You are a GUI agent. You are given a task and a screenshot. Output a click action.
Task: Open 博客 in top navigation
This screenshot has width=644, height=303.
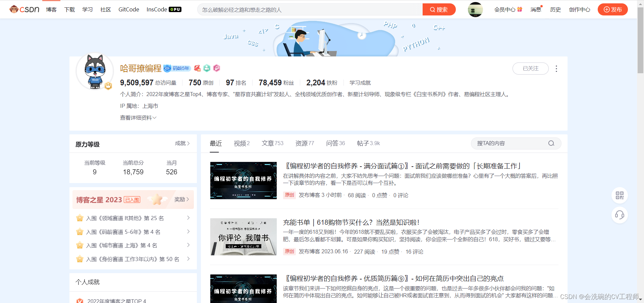pyautogui.click(x=51, y=9)
